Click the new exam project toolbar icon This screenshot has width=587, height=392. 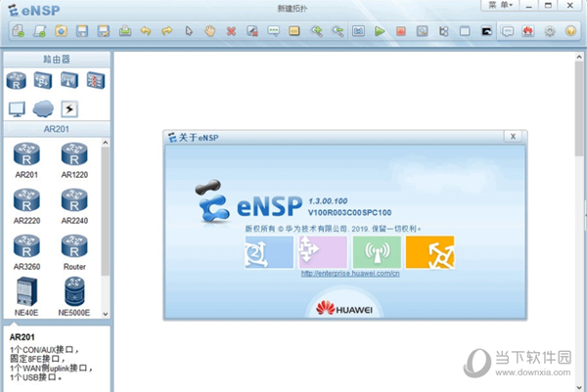39,30
